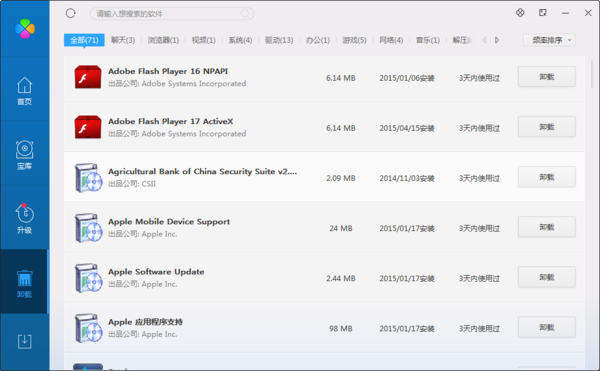
Task: Switch to the 聊天(3) tab
Action: pos(123,40)
